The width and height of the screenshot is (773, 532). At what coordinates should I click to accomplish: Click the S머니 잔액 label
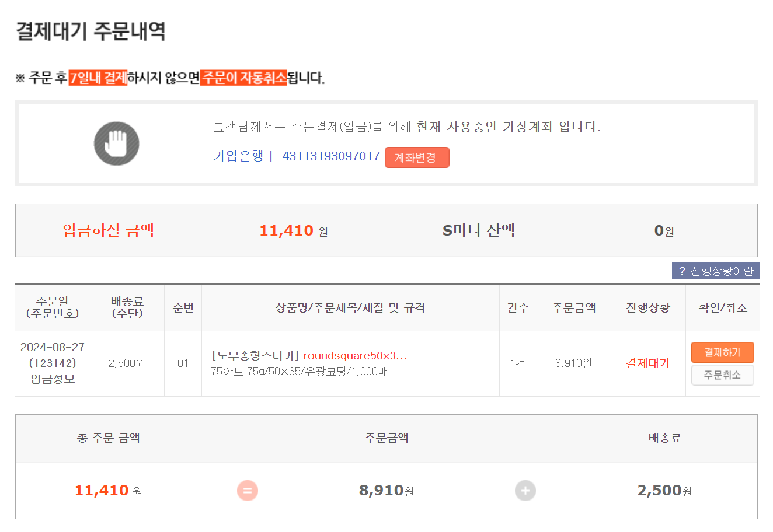[x=479, y=230]
